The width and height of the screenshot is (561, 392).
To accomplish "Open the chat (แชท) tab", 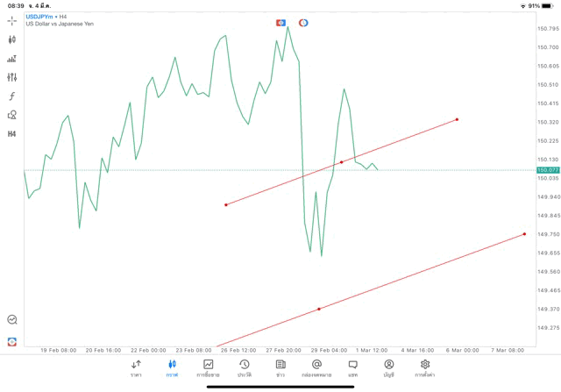I will point(352,367).
